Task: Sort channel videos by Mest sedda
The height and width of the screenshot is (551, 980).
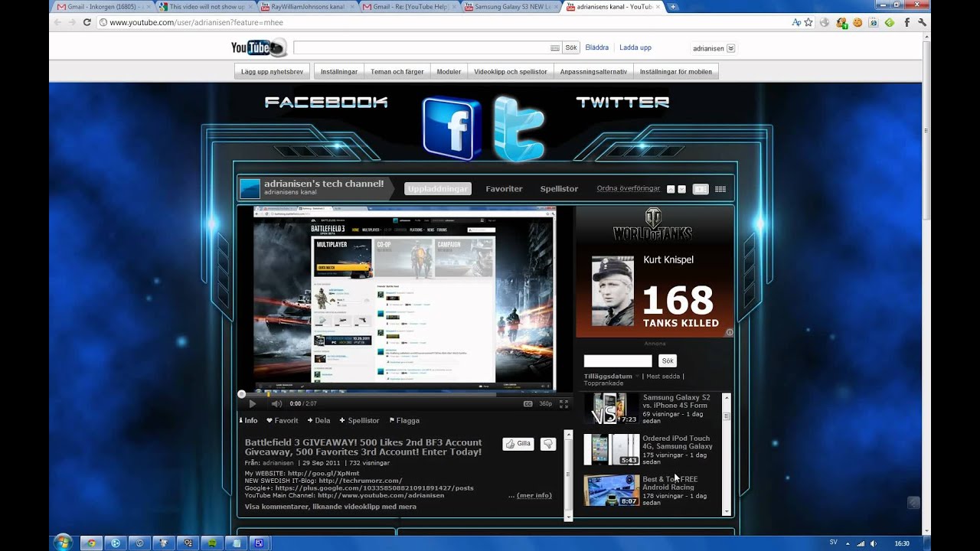Action: (664, 376)
